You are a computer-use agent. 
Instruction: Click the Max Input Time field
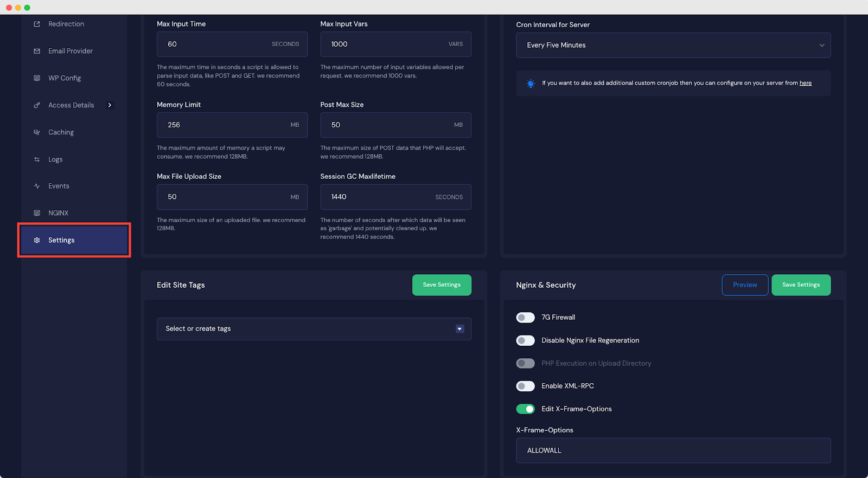click(232, 44)
